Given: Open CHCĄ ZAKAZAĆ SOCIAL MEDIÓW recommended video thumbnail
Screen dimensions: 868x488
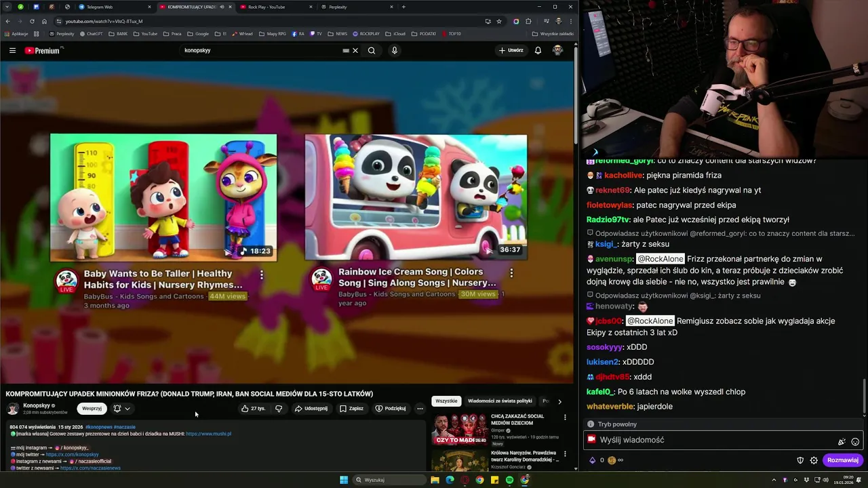Looking at the screenshot, I should coord(460,428).
